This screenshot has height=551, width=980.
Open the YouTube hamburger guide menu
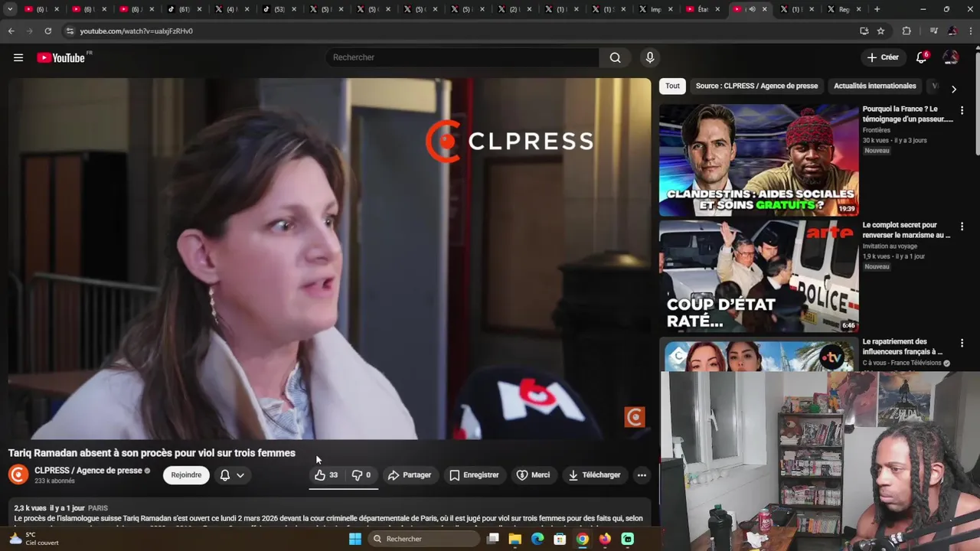(x=18, y=57)
